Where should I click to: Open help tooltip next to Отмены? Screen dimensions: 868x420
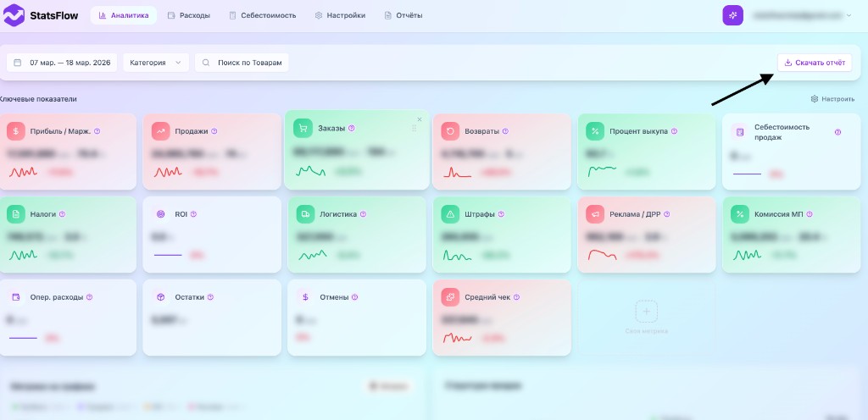coord(355,296)
